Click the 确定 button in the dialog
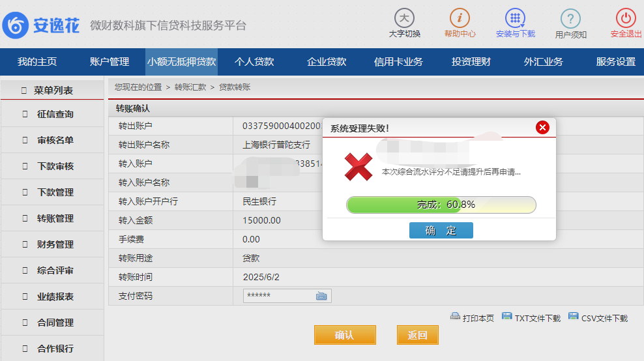 441,231
